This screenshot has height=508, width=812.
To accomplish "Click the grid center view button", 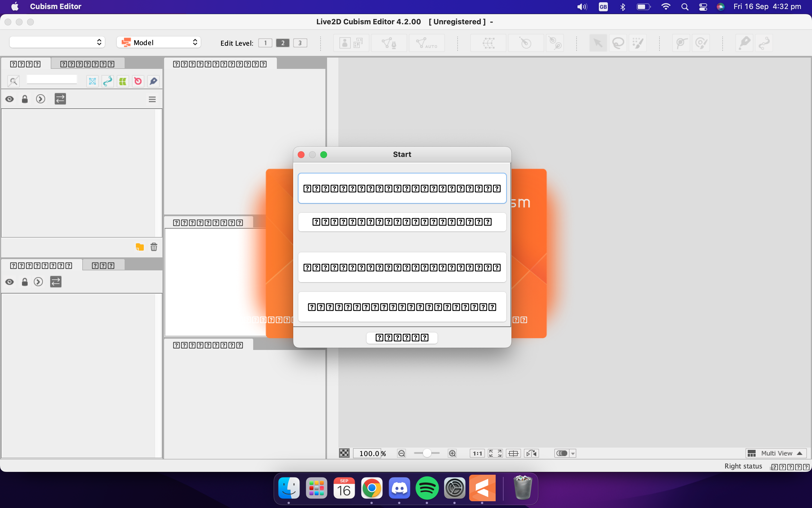I will pyautogui.click(x=513, y=453).
